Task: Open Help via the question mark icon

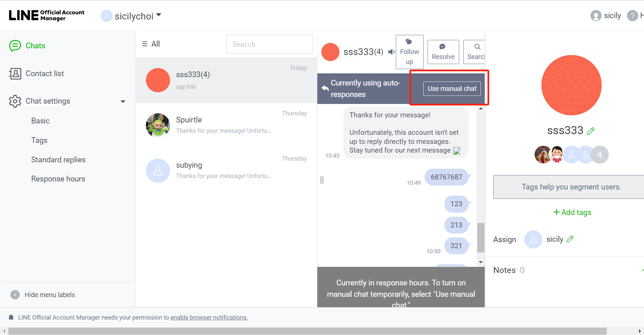Action: pyautogui.click(x=633, y=15)
